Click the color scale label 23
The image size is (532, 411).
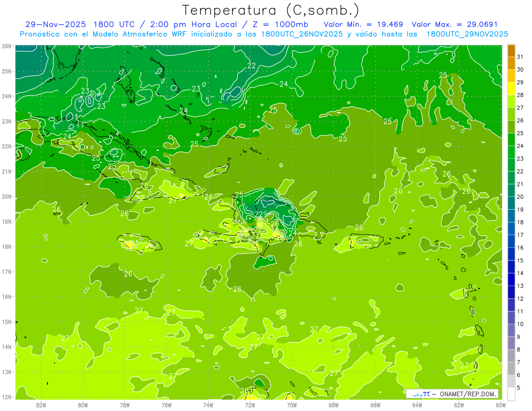point(520,159)
